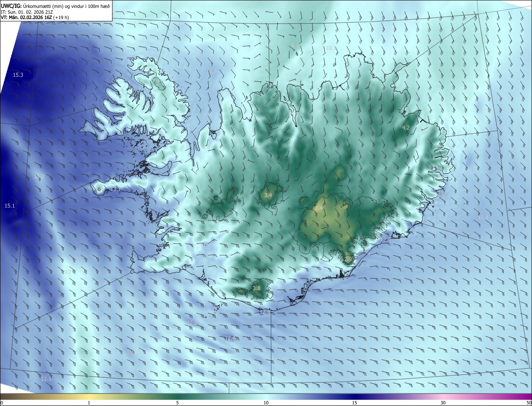This screenshot has height=406, width=532.
Task: Click the 11.3 value over northwest waters
Action: coord(212,72)
